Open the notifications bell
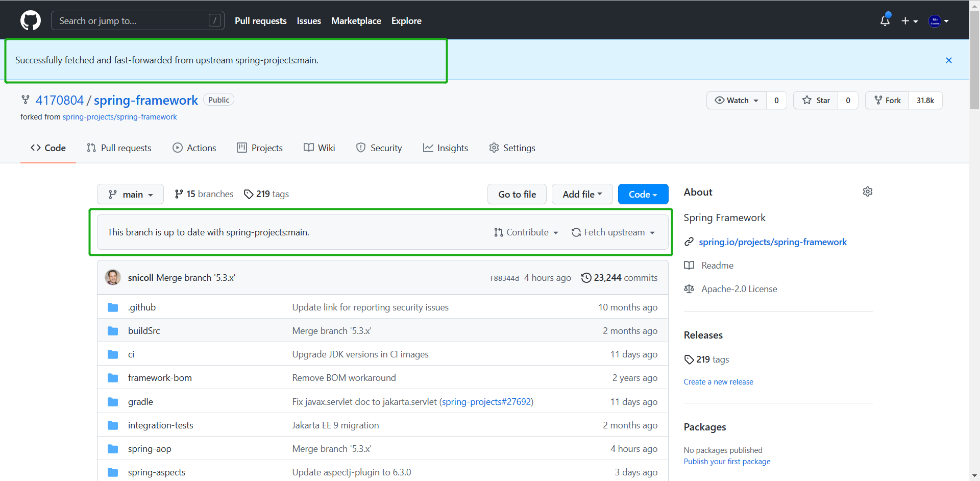 click(885, 21)
